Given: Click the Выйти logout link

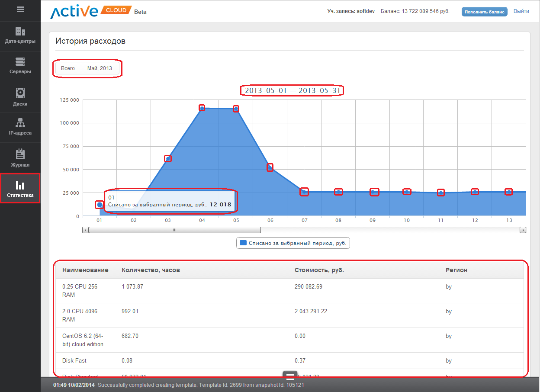Looking at the screenshot, I should (x=521, y=11).
